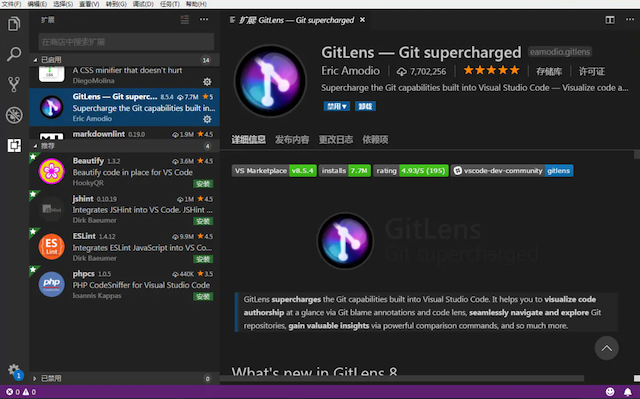Open the Explorer files icon
The image size is (640, 399).
[14, 24]
